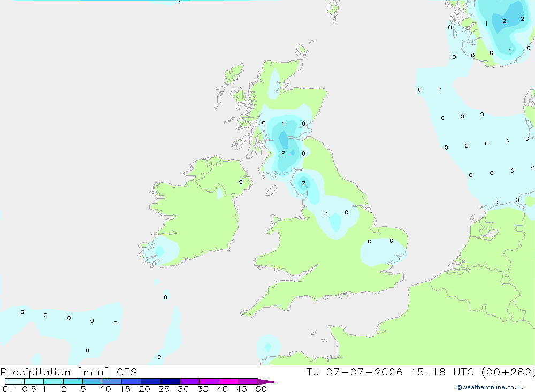The width and height of the screenshot is (535, 392).
Task: Click the '35' legend scale label
Action: 203,389
